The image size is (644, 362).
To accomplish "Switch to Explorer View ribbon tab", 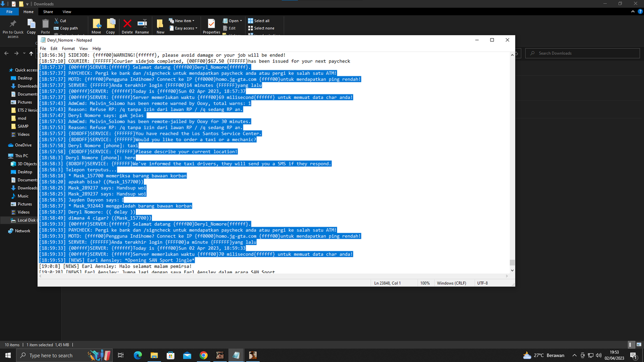I will [67, 12].
